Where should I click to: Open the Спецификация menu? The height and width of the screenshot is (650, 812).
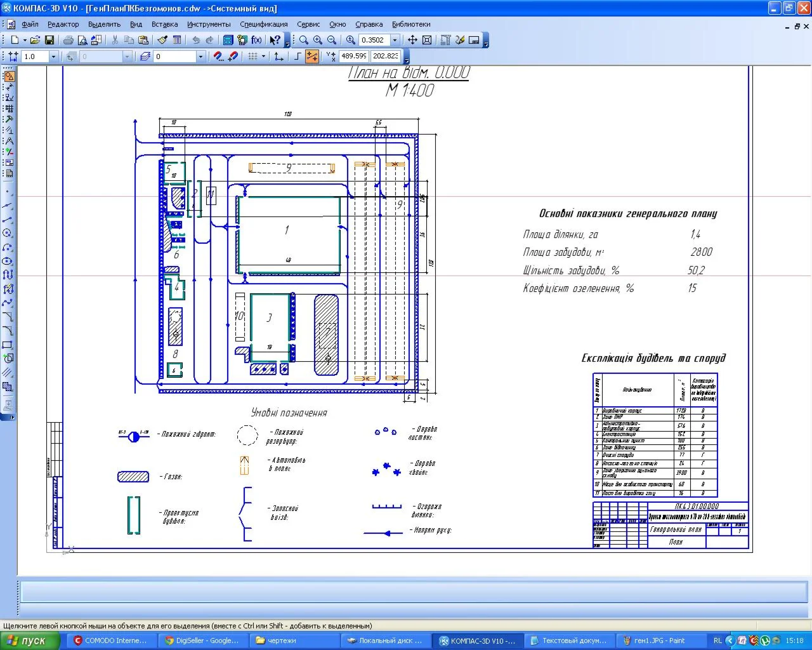pyautogui.click(x=263, y=24)
